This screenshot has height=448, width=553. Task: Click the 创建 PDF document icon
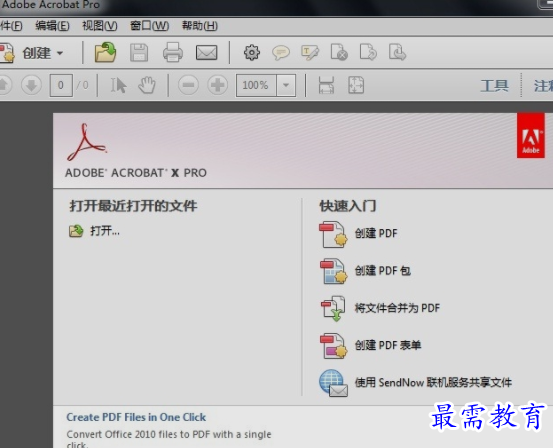pyautogui.click(x=333, y=234)
